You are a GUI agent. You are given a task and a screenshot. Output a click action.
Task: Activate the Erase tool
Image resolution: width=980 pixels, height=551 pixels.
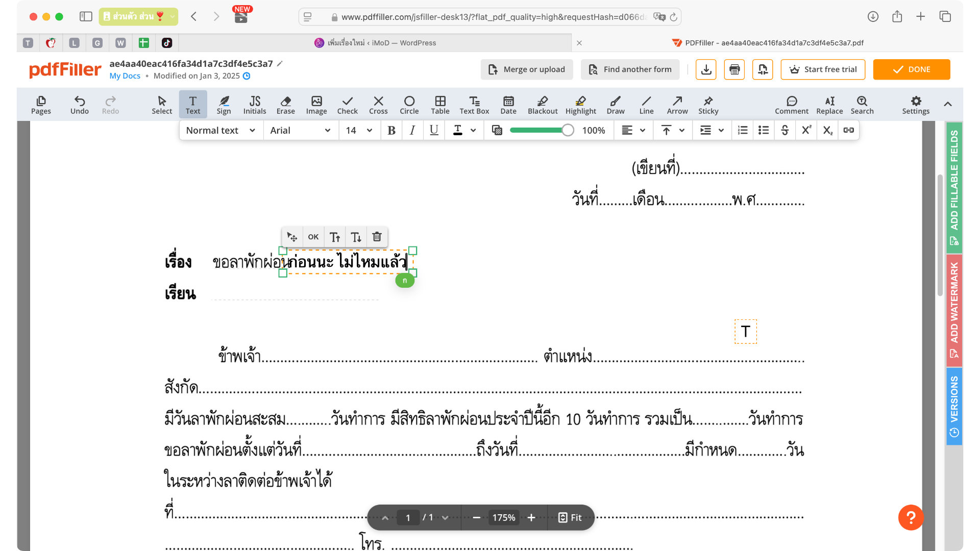click(285, 105)
